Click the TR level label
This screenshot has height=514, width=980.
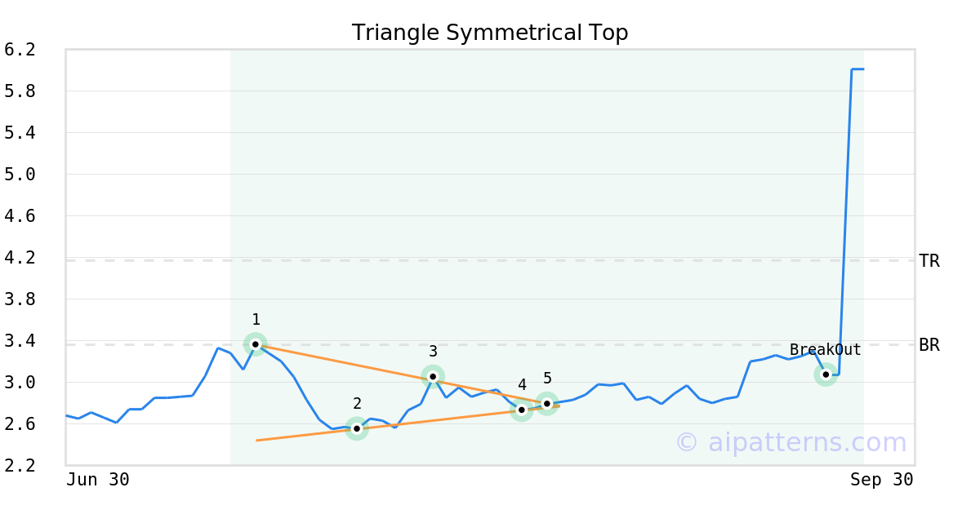click(929, 261)
